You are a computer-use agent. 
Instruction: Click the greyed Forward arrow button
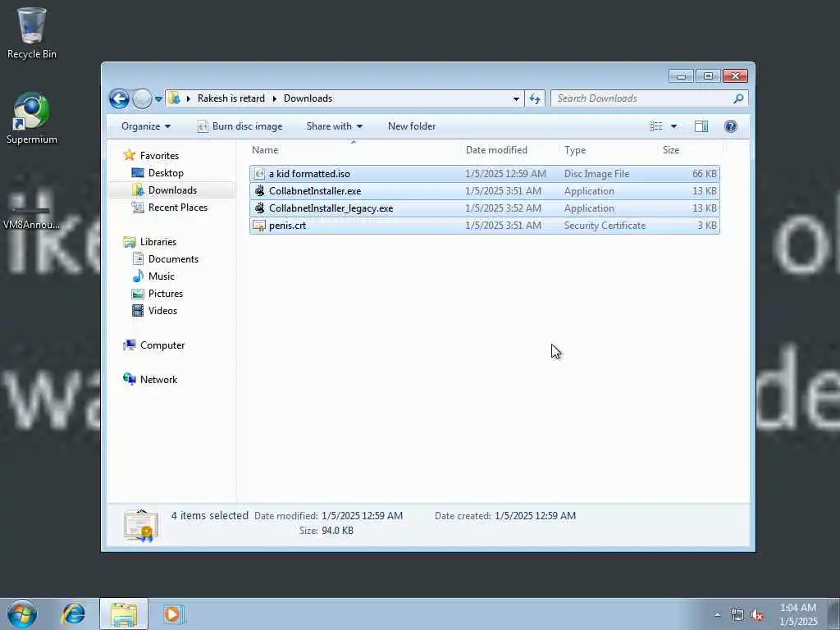tap(141, 98)
